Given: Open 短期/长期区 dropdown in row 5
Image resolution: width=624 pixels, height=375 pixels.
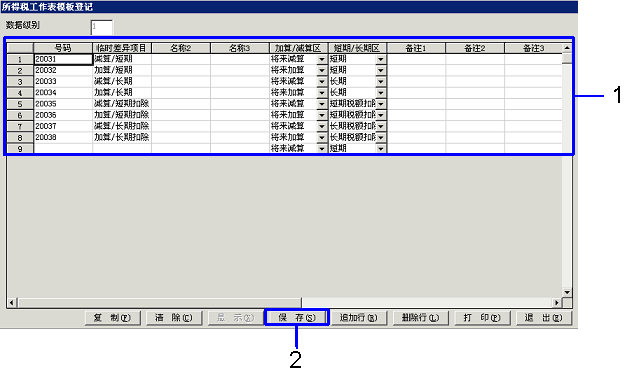Looking at the screenshot, I should pyautogui.click(x=381, y=104).
